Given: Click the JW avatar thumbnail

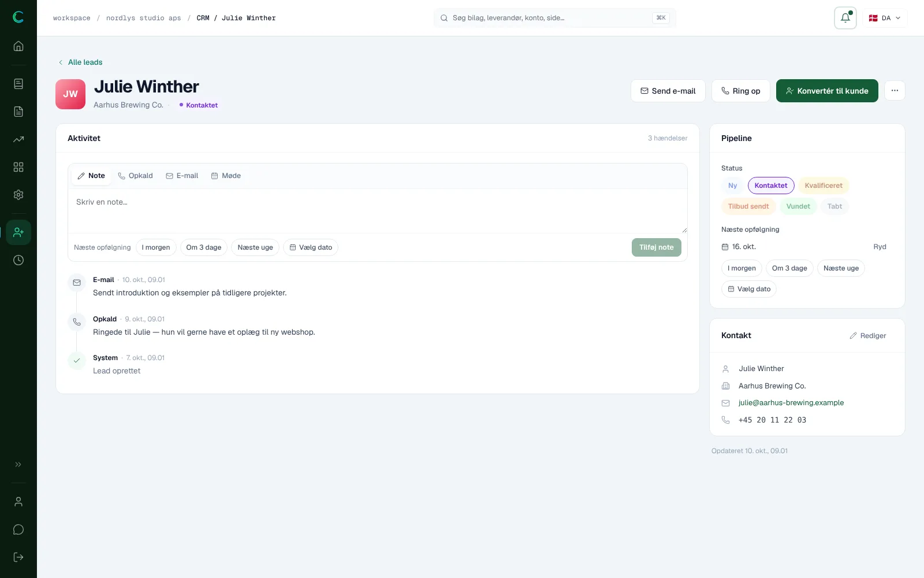Looking at the screenshot, I should pyautogui.click(x=70, y=94).
